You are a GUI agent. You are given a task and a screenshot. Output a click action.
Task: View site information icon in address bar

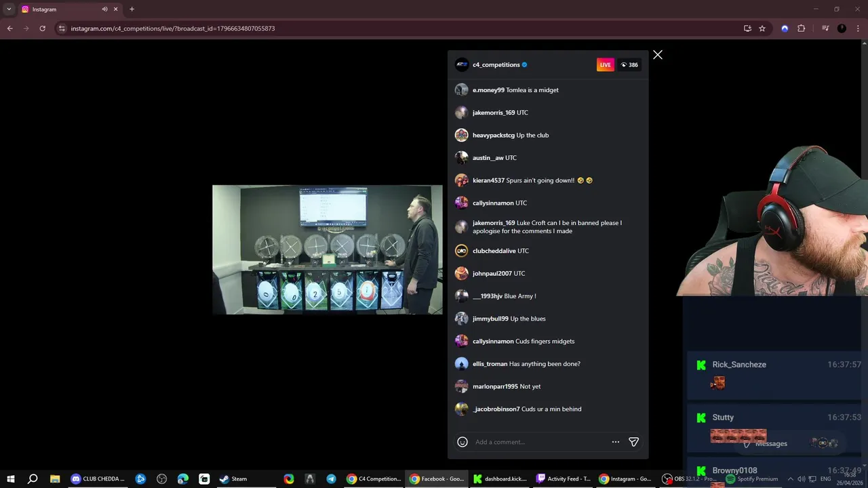61,28
